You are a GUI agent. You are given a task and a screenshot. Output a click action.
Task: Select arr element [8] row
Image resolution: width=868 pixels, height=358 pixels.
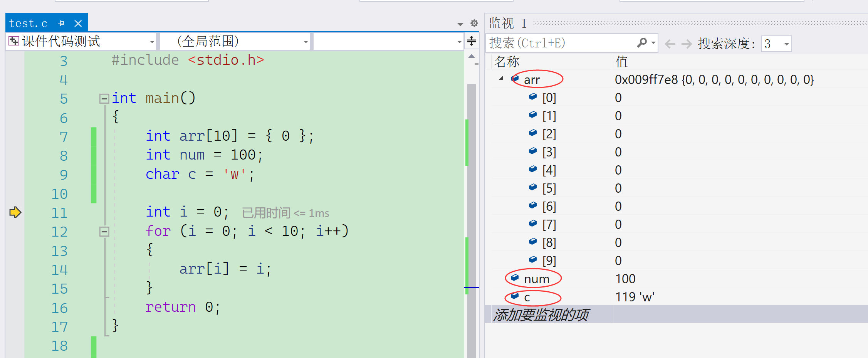680,243
